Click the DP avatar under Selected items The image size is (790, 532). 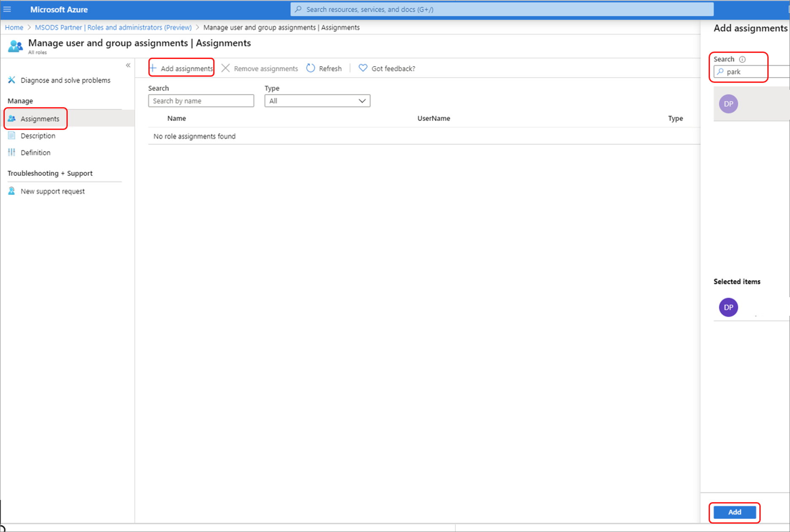728,307
